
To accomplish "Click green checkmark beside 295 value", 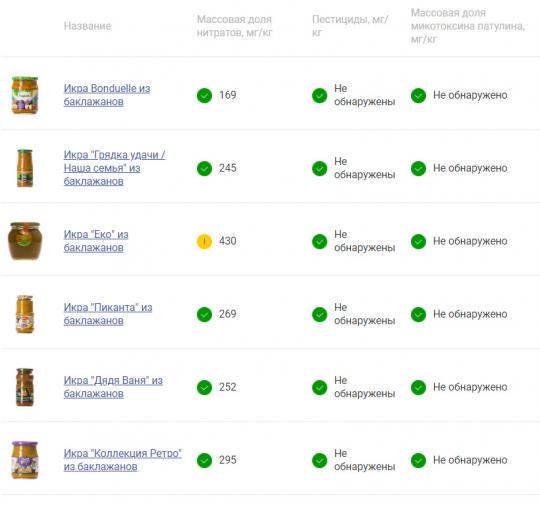I will (204, 461).
